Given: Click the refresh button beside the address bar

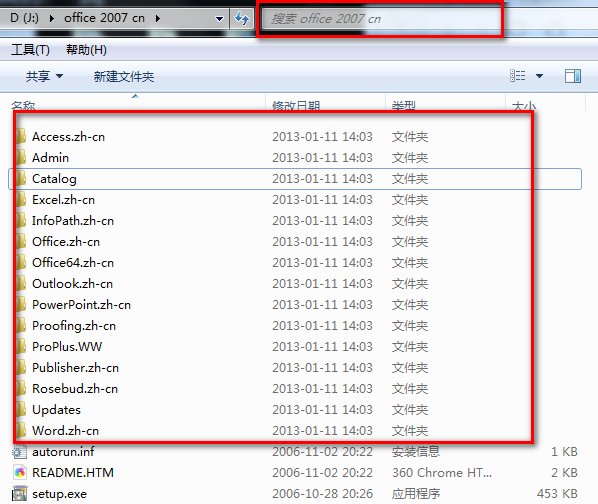Looking at the screenshot, I should 242,18.
